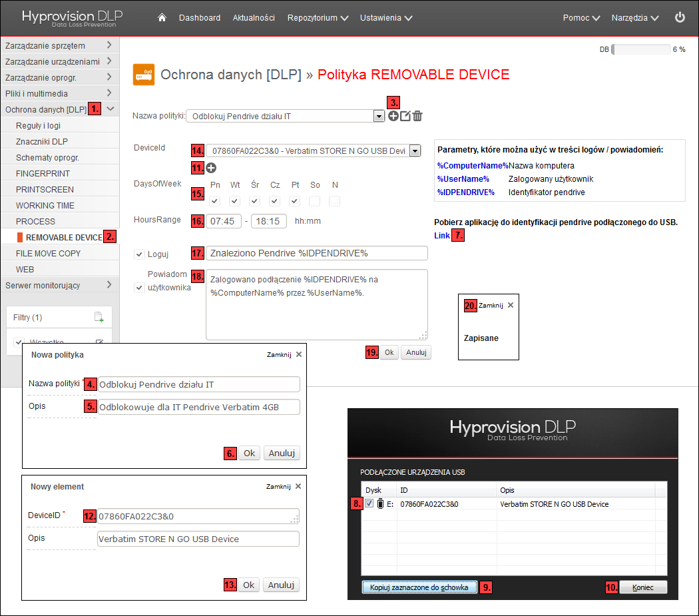Click the HoursRange end time field
The height and width of the screenshot is (616, 699).
coord(268,221)
